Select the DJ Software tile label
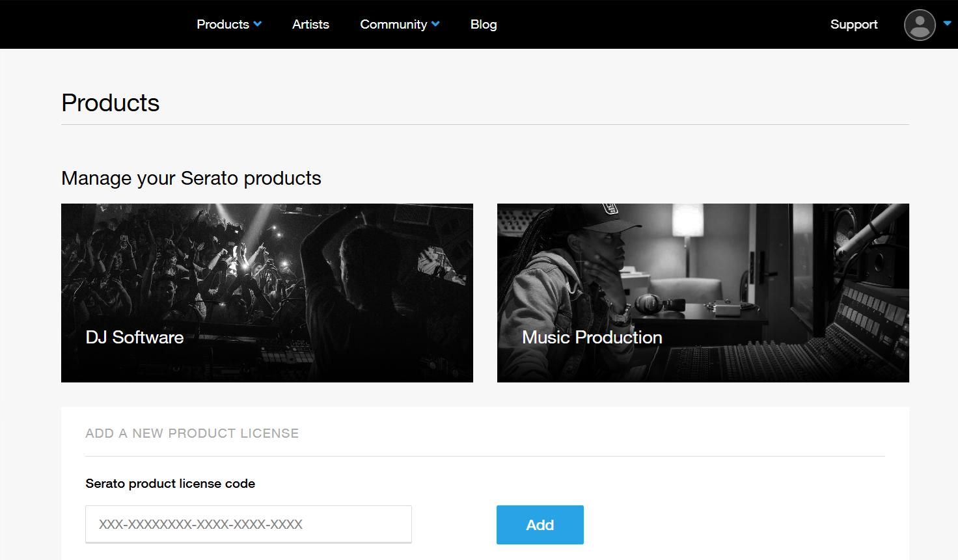The height and width of the screenshot is (560, 958). pos(135,337)
